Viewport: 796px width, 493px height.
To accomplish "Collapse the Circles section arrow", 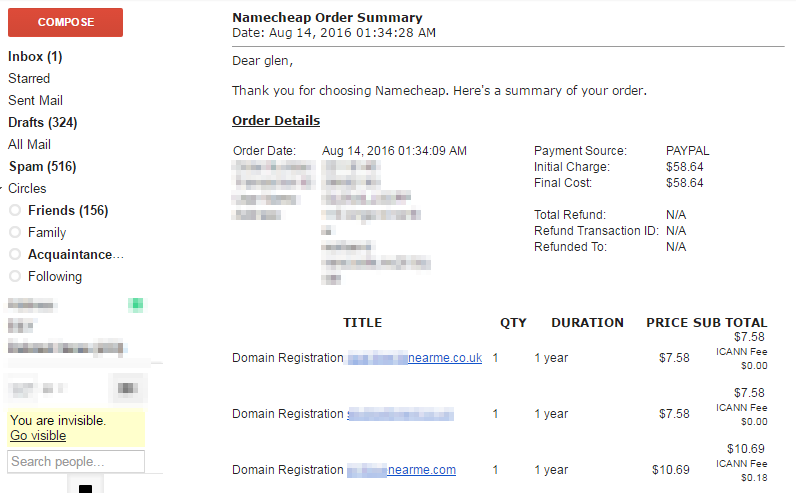I will tap(3, 189).
